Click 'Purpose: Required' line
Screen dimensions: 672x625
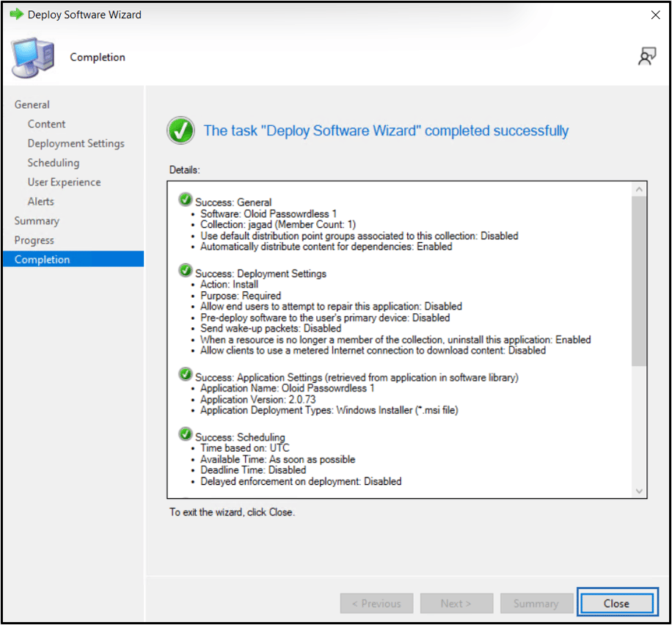[241, 296]
